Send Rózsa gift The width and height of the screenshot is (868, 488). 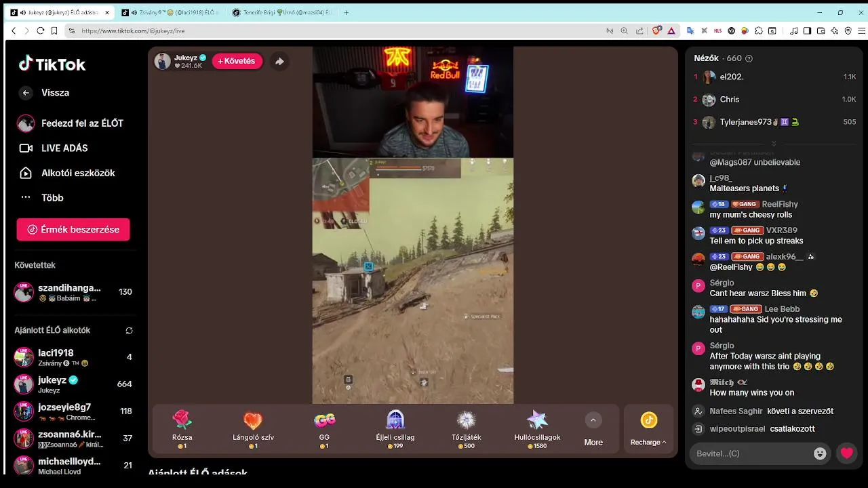tap(182, 429)
